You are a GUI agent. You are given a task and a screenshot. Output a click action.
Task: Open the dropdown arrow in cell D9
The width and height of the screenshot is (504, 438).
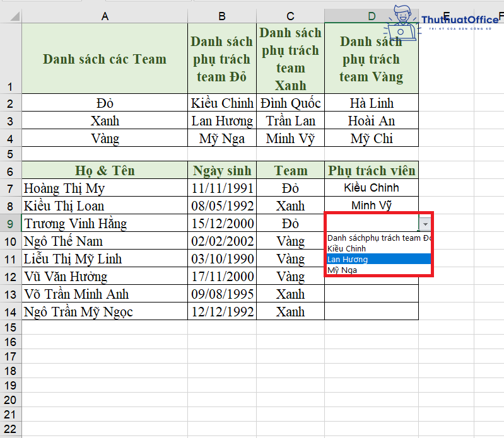point(425,224)
